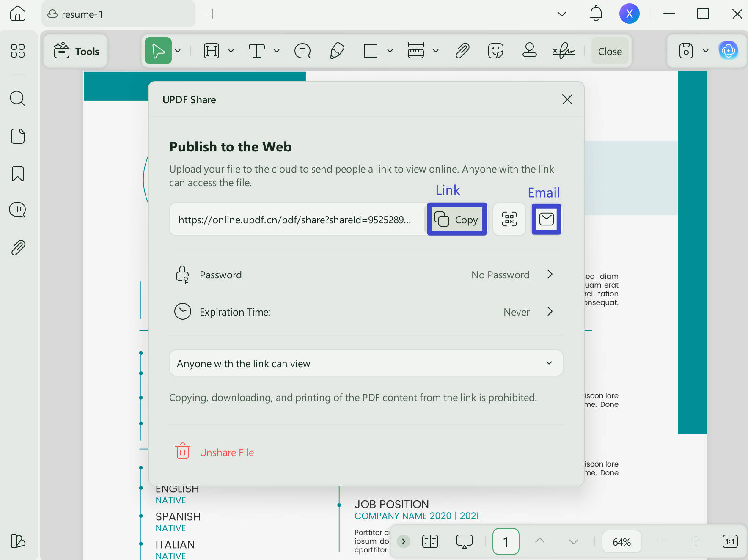Image resolution: width=748 pixels, height=560 pixels.
Task: Copy the share link
Action: (457, 219)
